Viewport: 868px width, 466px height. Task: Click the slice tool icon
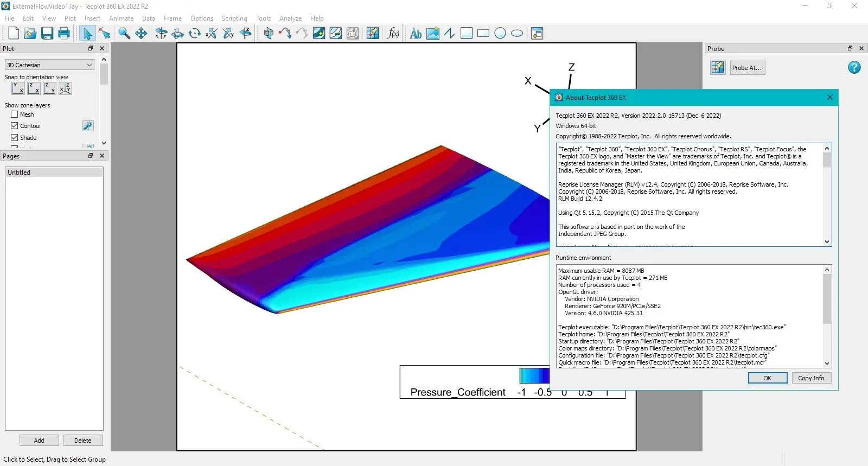coord(269,34)
